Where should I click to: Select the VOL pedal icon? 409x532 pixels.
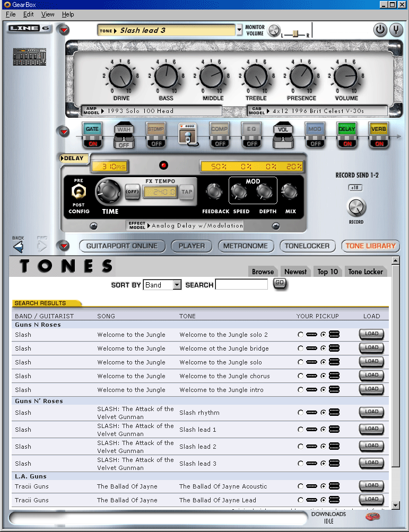tap(283, 135)
